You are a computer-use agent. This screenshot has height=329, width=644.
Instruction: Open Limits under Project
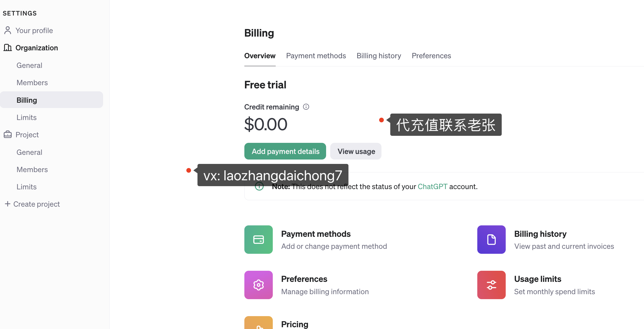tap(27, 187)
